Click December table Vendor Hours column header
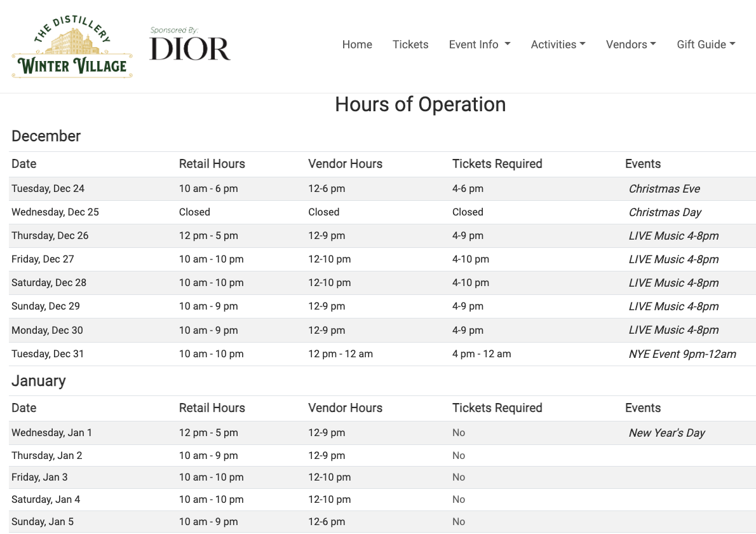Screen dimensions: 756x534 345,164
